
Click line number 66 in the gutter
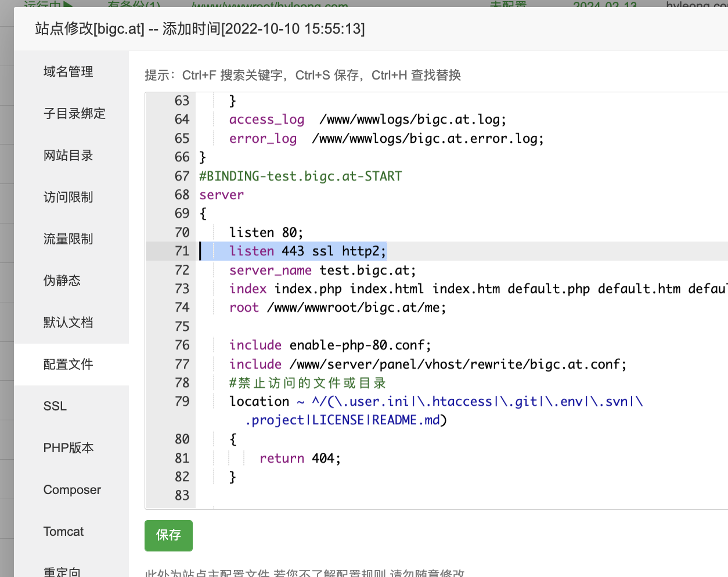click(182, 157)
